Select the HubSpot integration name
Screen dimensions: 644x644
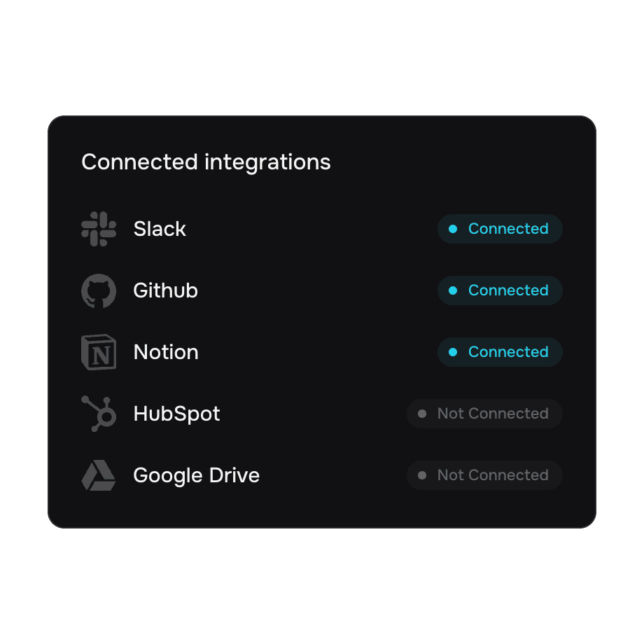(176, 414)
